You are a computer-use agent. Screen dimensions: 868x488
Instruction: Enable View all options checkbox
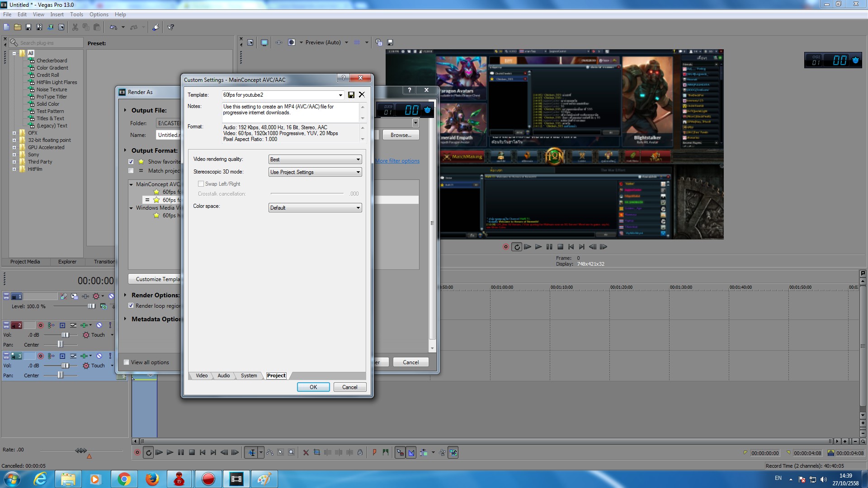point(127,362)
